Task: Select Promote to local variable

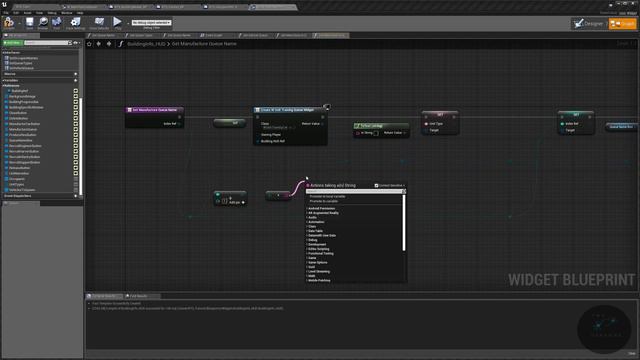Action: [327, 196]
